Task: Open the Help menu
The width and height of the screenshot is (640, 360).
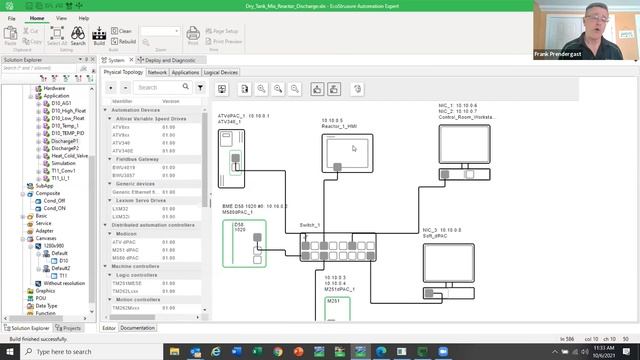Action: pyautogui.click(x=84, y=18)
